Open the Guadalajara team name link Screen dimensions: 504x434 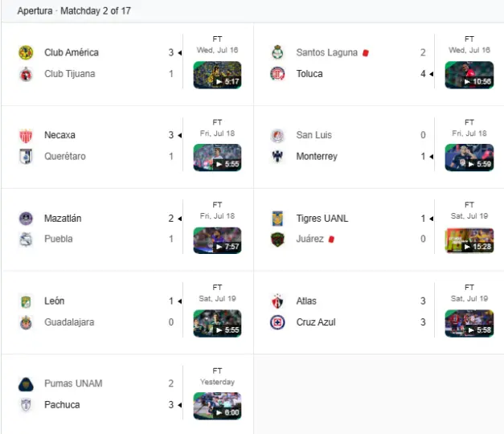(69, 322)
